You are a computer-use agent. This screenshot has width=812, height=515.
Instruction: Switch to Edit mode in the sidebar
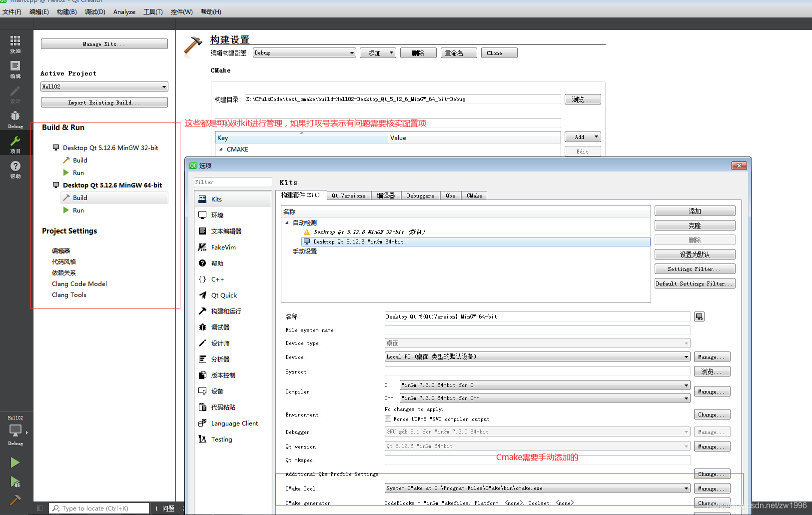point(15,69)
